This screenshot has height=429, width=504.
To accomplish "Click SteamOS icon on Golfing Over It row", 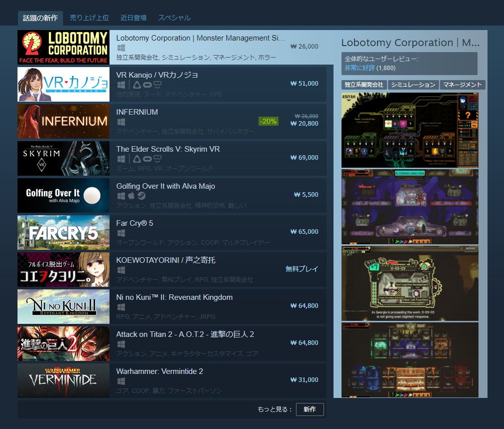I will click(x=141, y=196).
